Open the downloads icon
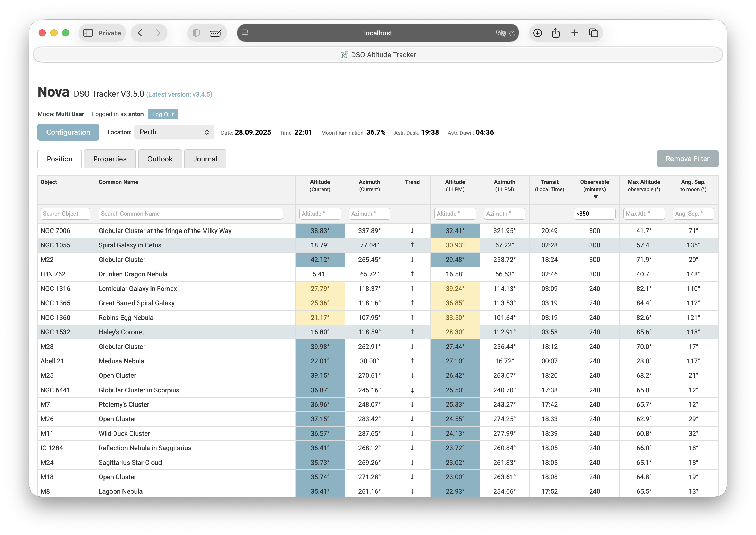756x535 pixels. click(x=537, y=33)
